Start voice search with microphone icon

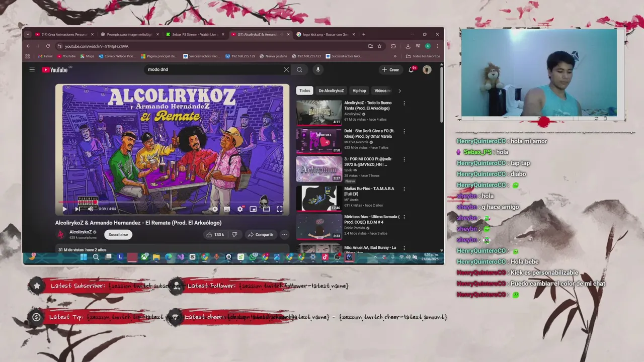tap(317, 70)
